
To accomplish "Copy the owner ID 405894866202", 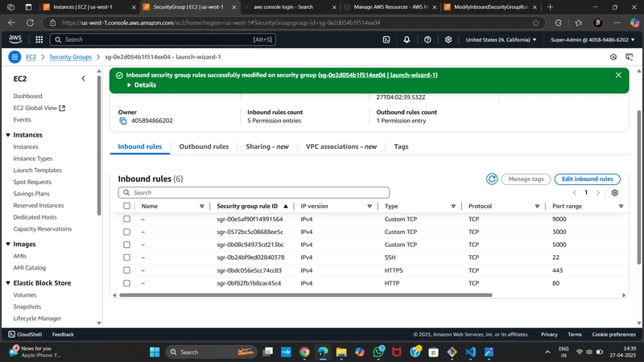I will click(x=123, y=121).
